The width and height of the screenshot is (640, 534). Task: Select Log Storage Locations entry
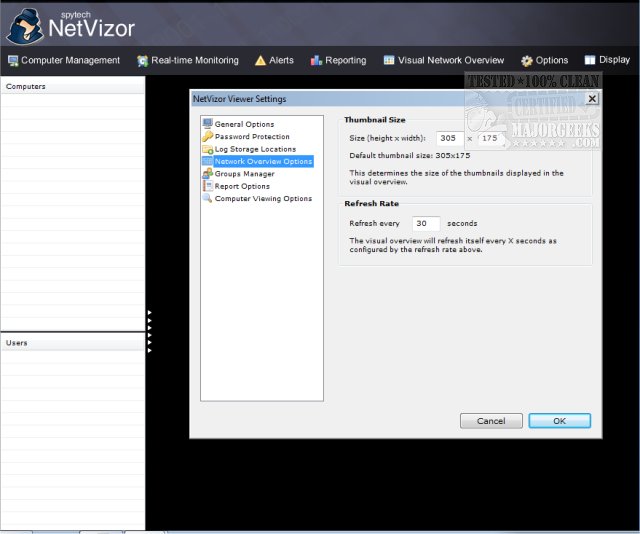tap(255, 149)
